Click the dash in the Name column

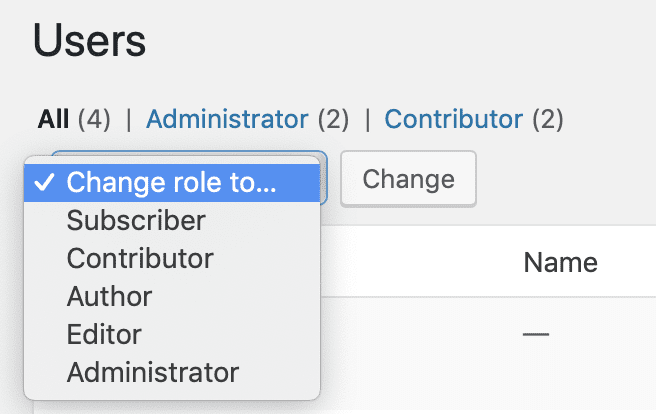click(536, 334)
